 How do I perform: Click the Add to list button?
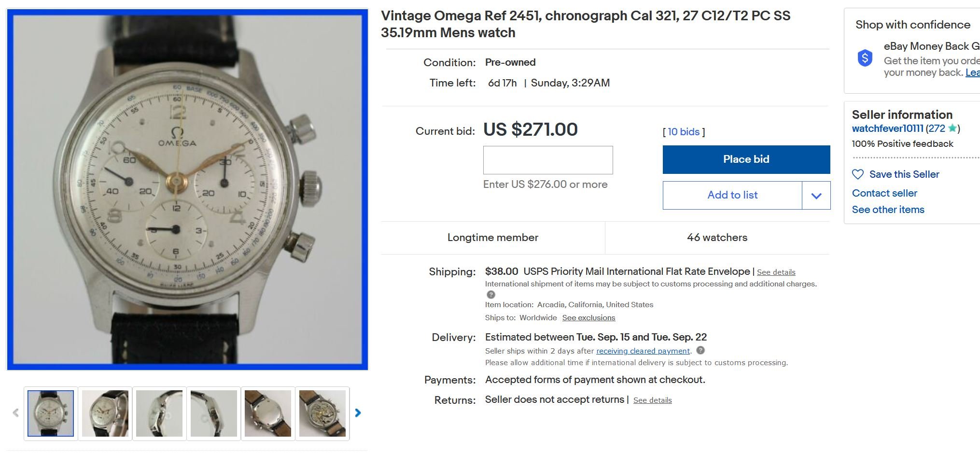point(732,195)
